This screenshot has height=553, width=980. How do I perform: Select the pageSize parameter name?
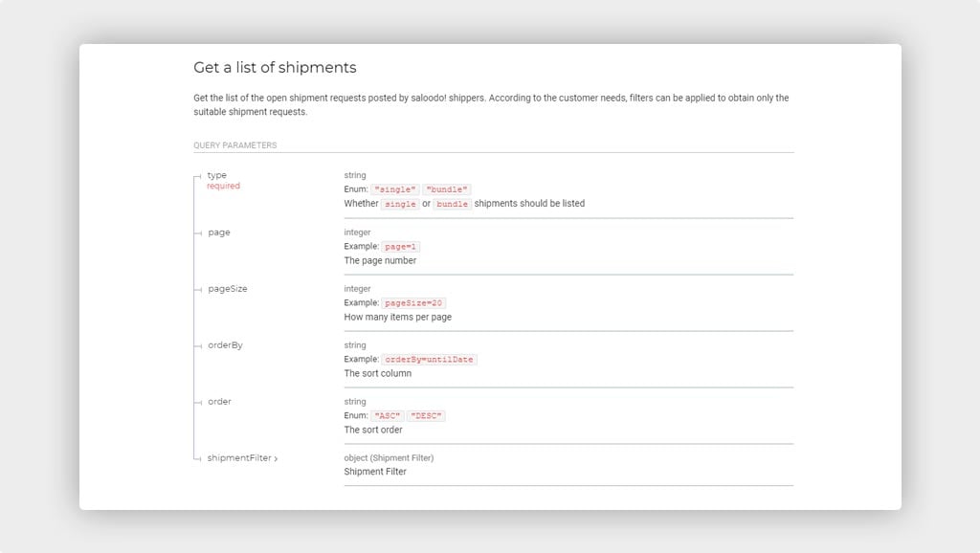[228, 289]
